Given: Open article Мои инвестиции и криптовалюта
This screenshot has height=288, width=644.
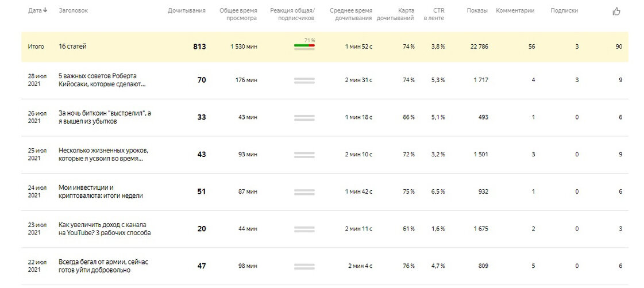Looking at the screenshot, I should pyautogui.click(x=101, y=191).
